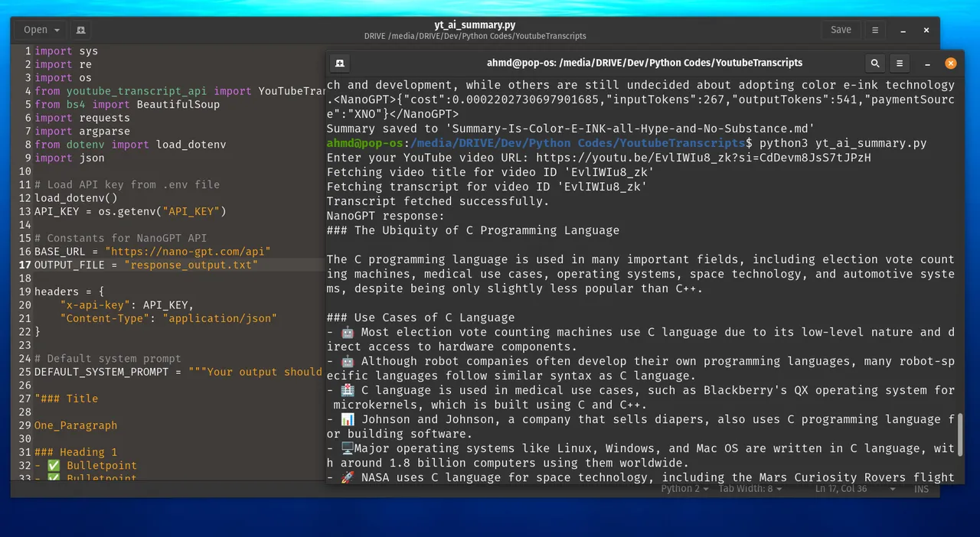Open the terminal search with the magnifier icon

click(x=875, y=63)
